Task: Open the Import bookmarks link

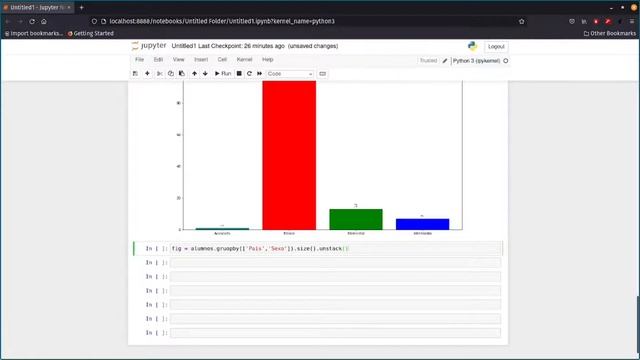Action: click(x=34, y=33)
